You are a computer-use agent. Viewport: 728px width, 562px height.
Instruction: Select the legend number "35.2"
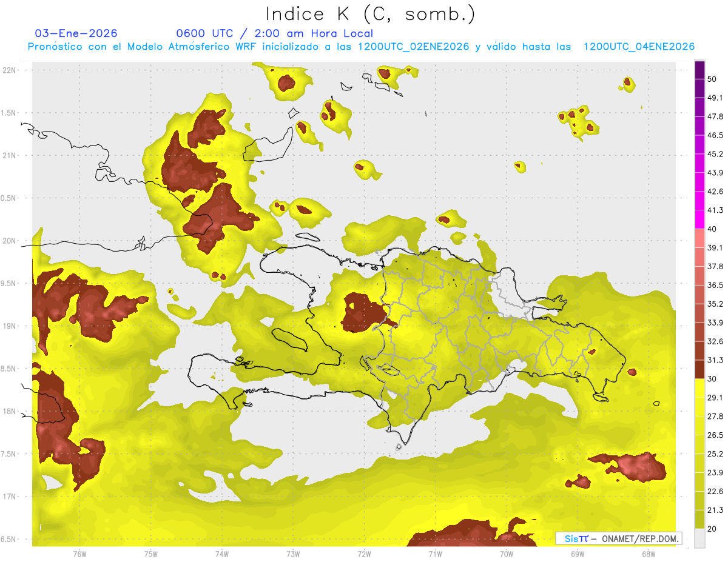(715, 304)
